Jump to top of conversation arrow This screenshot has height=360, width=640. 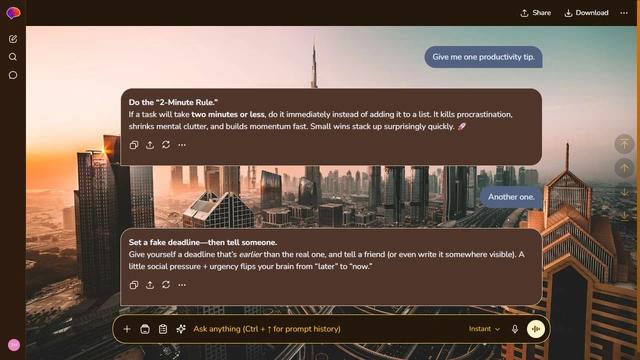(x=624, y=144)
